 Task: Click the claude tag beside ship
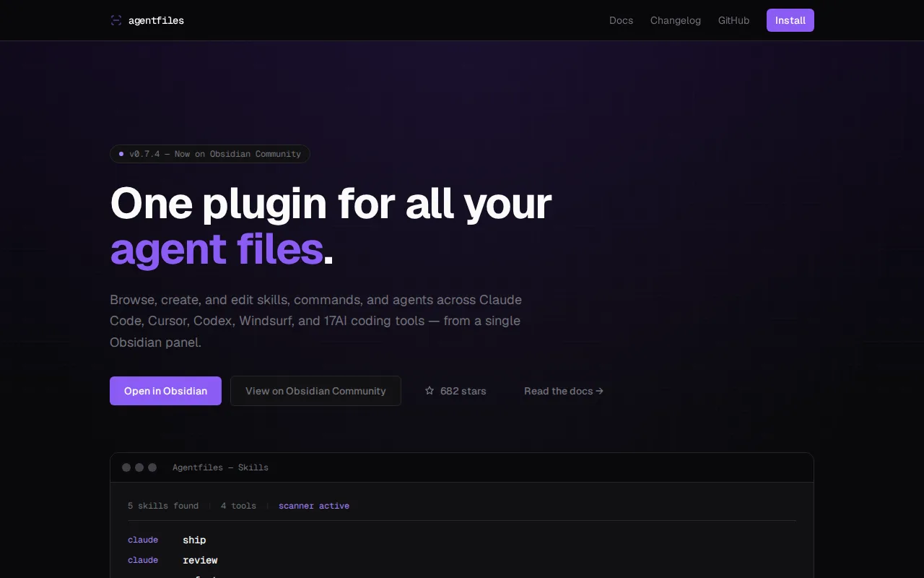(x=143, y=540)
